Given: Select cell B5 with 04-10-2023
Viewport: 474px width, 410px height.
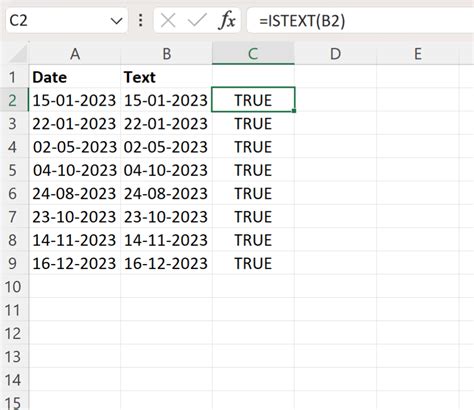Looking at the screenshot, I should coord(166,170).
